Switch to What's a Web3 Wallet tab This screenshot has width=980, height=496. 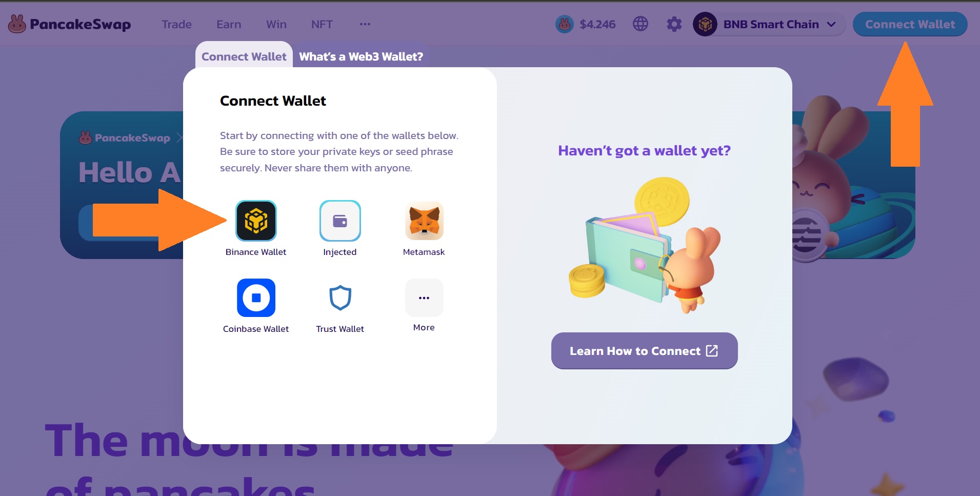[x=361, y=56]
